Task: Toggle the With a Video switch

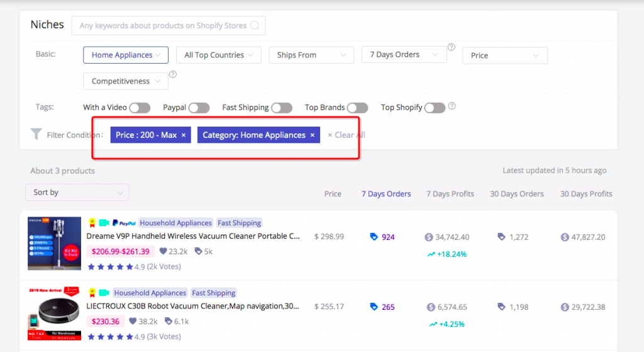Action: (140, 108)
